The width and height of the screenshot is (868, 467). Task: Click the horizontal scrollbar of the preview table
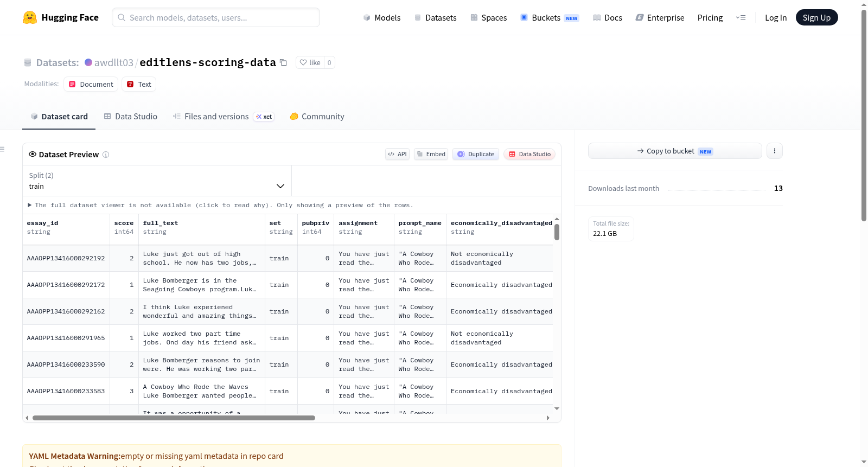(174, 418)
